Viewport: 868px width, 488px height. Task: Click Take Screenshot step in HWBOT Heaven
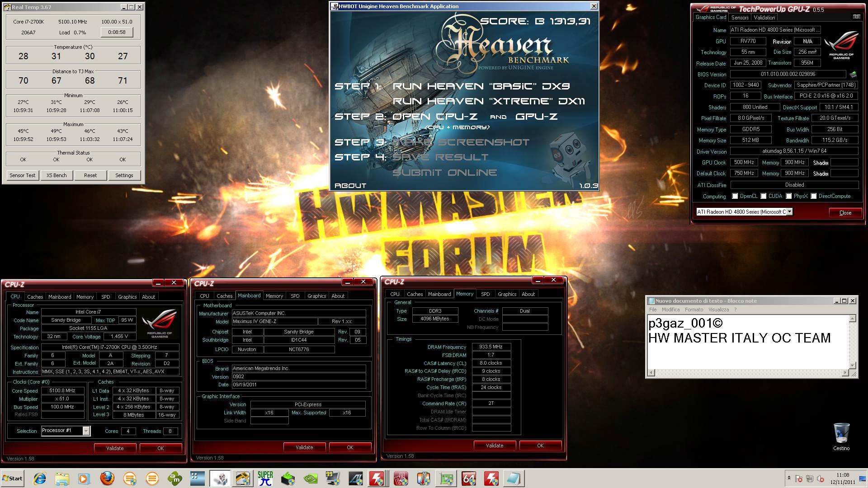pos(461,142)
